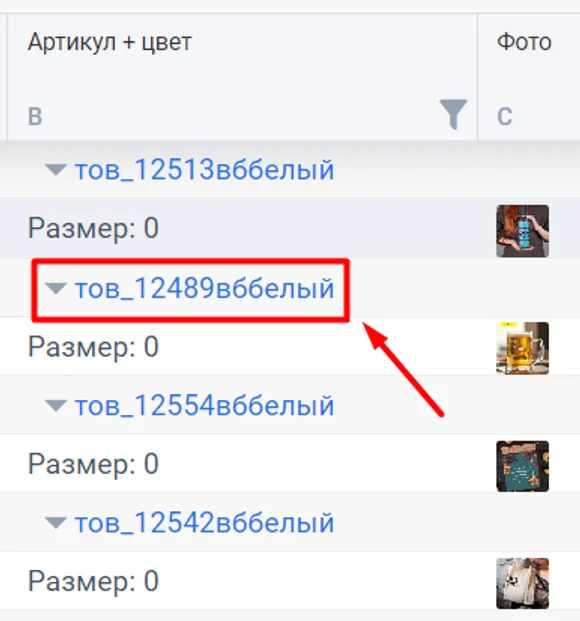Open the dark teal poster photo thumbnail
580x621 pixels.
click(x=523, y=466)
